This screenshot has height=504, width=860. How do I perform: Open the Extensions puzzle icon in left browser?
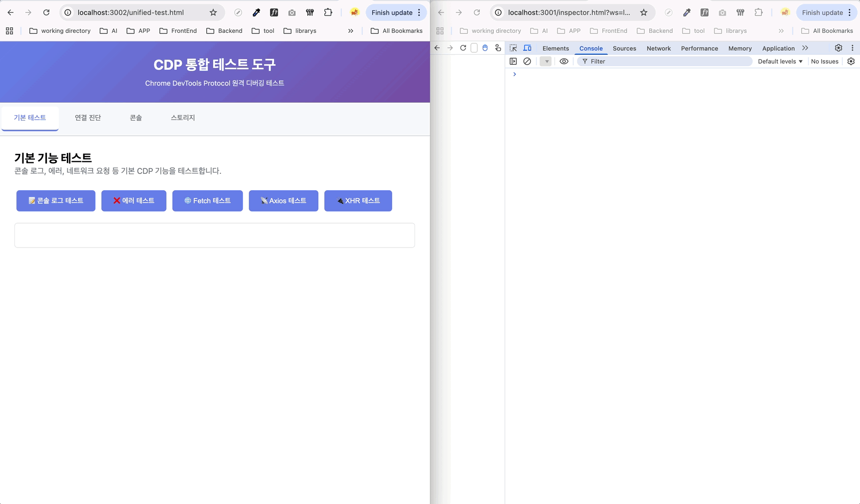tap(328, 12)
